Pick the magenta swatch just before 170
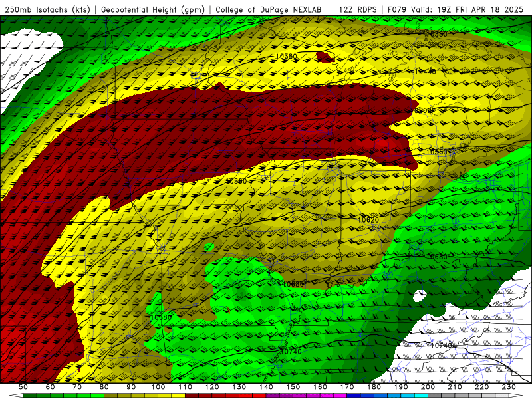The height and width of the screenshot is (399, 532). 340,396
